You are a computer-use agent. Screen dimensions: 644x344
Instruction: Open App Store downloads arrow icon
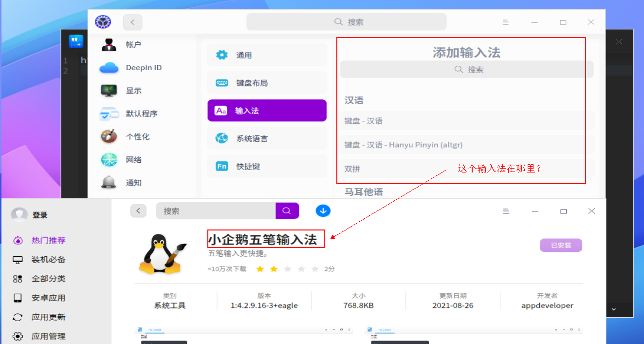[x=323, y=210]
